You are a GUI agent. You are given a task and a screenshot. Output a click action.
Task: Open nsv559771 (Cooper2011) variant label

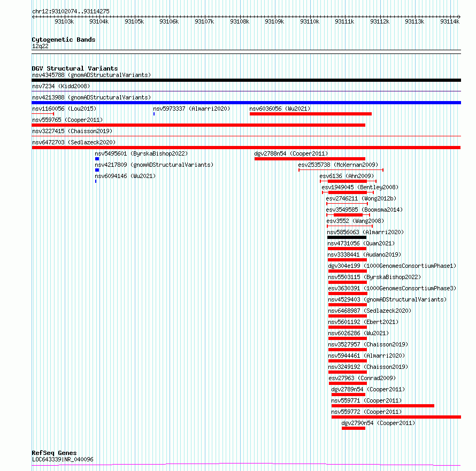click(366, 400)
